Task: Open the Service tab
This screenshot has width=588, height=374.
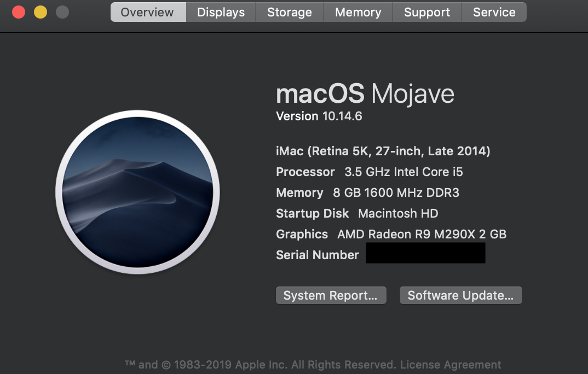Action: click(x=494, y=12)
